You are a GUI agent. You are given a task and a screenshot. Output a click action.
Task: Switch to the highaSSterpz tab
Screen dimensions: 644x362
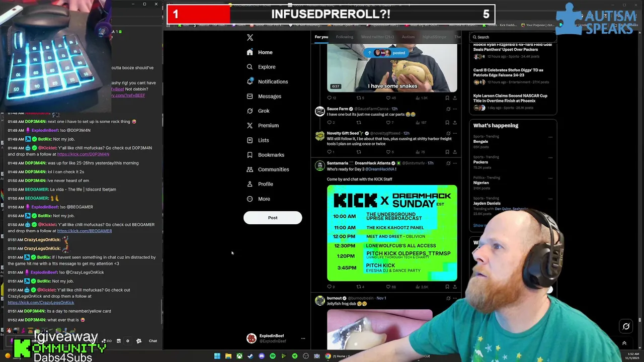(434, 37)
